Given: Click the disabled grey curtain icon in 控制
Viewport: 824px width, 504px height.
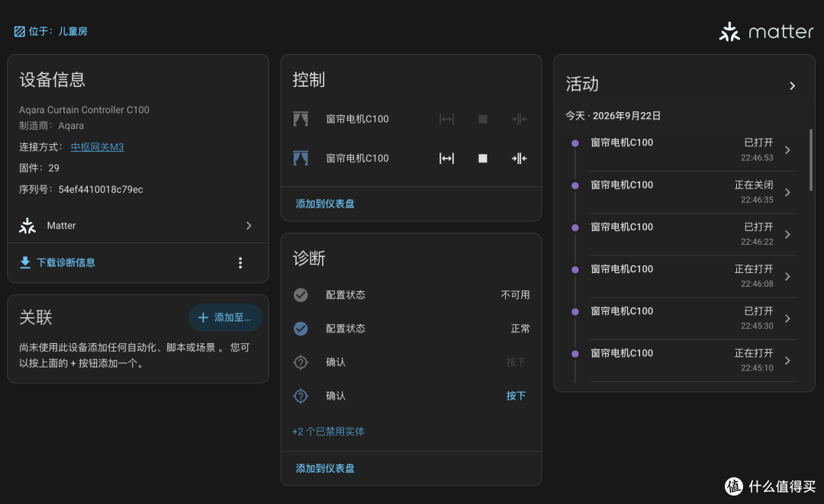Looking at the screenshot, I should pos(301,119).
